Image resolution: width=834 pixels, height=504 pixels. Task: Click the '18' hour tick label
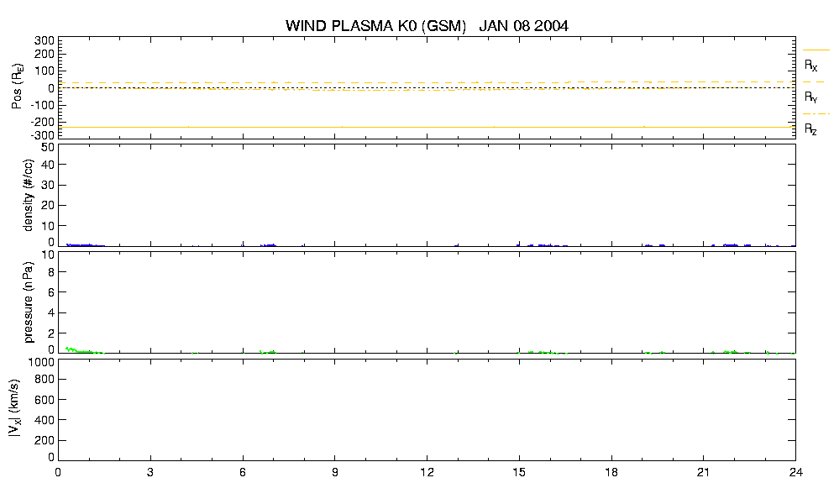(611, 472)
